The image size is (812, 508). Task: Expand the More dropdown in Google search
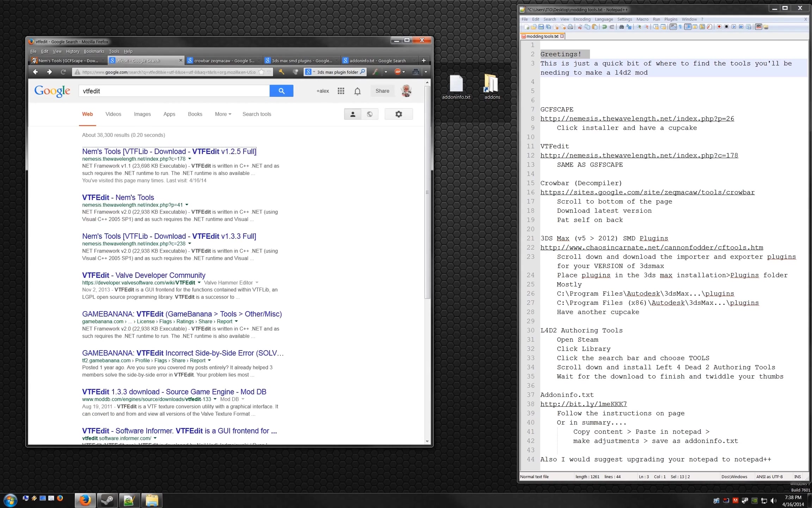tap(223, 114)
